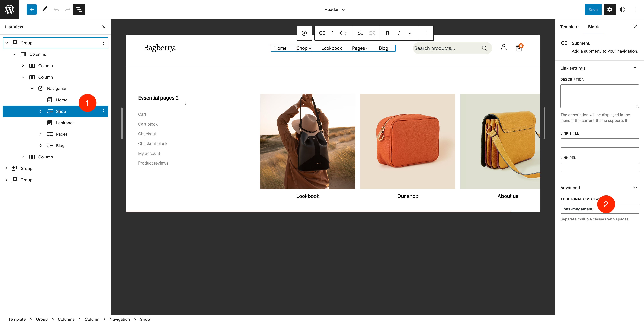Image resolution: width=644 pixels, height=323 pixels.
Task: Open editor Settings with the gear icon
Action: (609, 10)
